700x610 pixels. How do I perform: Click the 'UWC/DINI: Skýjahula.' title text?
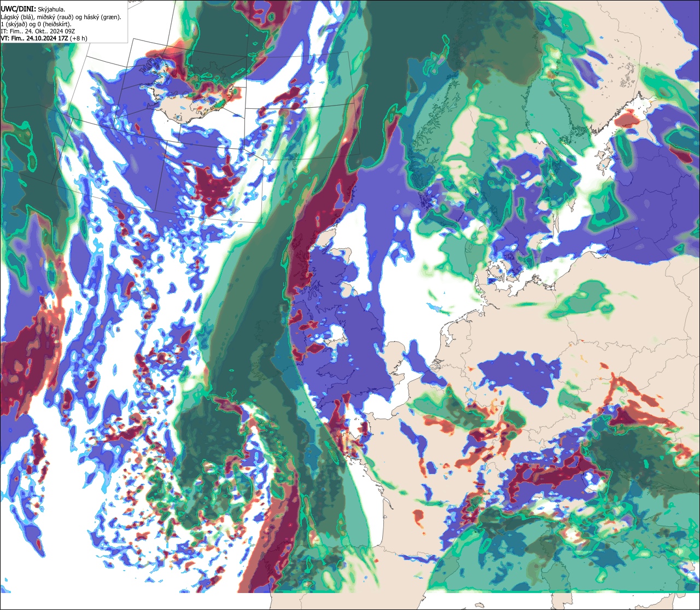tap(33, 9)
